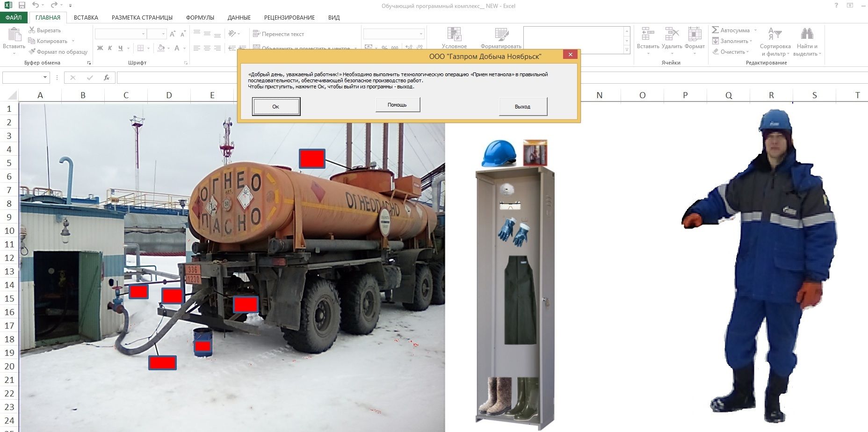Switch to the ВИД tab
The image size is (868, 432).
[x=334, y=17]
